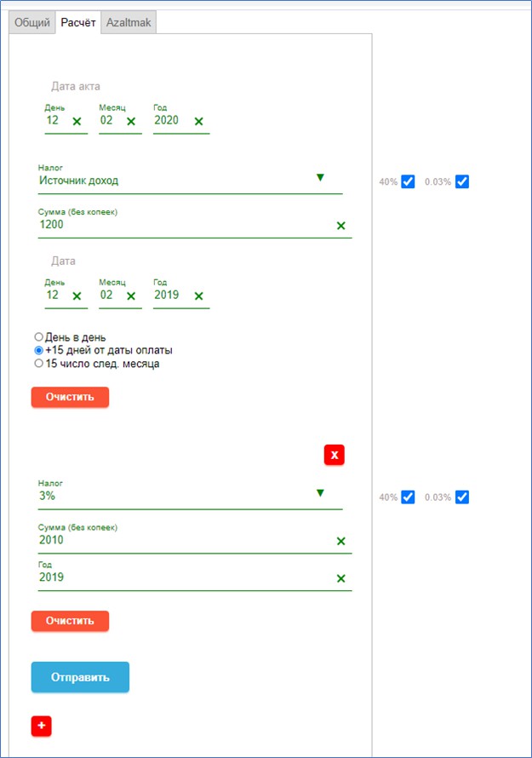The height and width of the screenshot is (758, 532).
Task: Select 15 число след. месяца radio option
Action: click(38, 364)
